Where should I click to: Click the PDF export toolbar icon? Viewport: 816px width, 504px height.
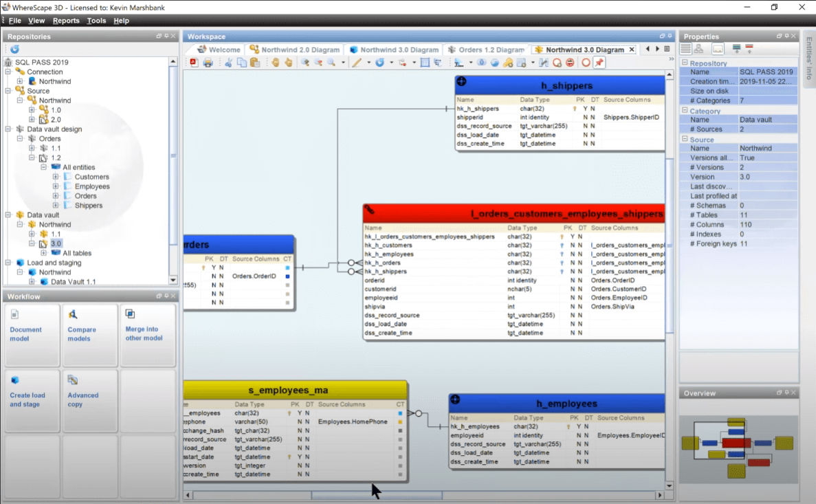(x=194, y=63)
